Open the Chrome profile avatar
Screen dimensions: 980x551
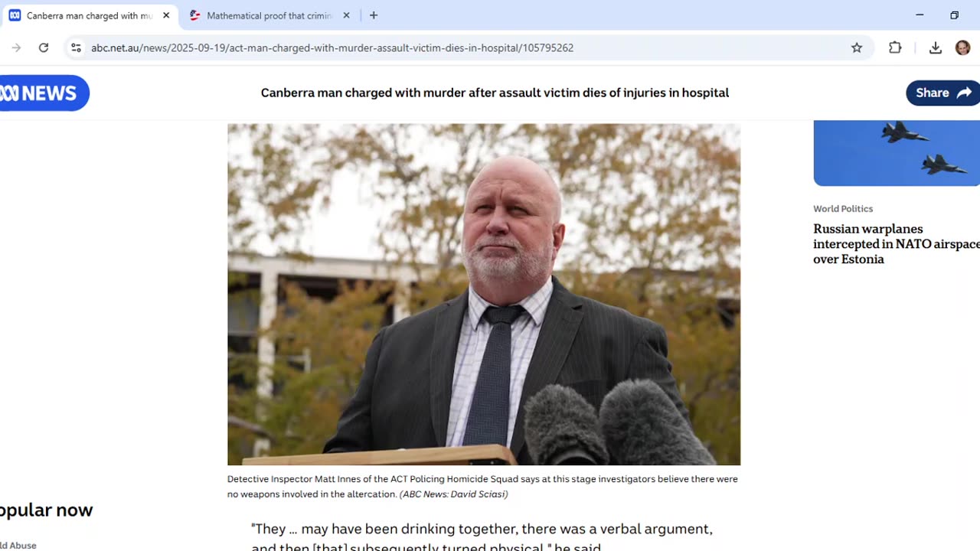click(x=962, y=47)
